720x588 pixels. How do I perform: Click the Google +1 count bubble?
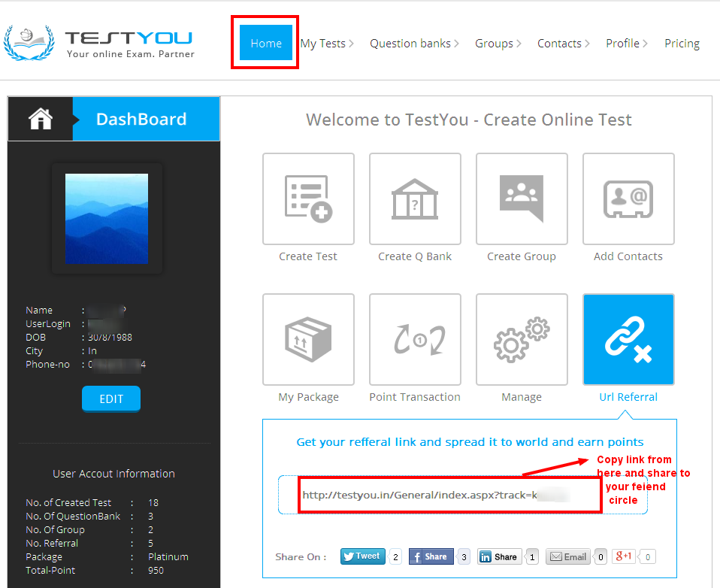[x=647, y=556]
